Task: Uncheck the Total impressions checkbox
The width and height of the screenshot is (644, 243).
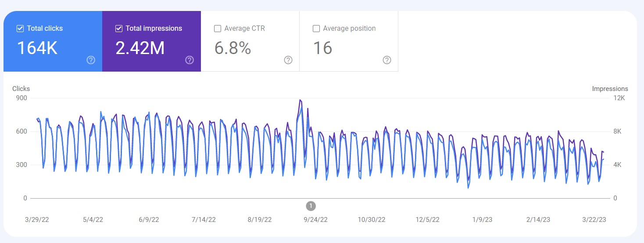Action: point(118,29)
